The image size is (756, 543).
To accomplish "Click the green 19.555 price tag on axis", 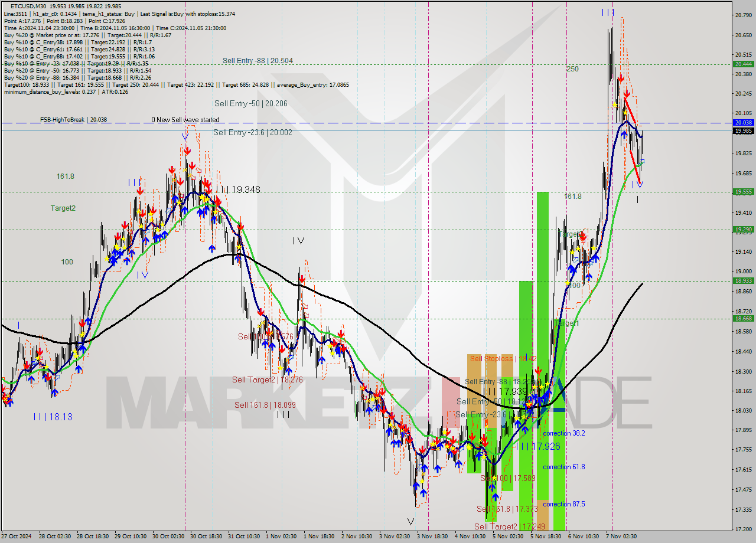I will tap(743, 192).
